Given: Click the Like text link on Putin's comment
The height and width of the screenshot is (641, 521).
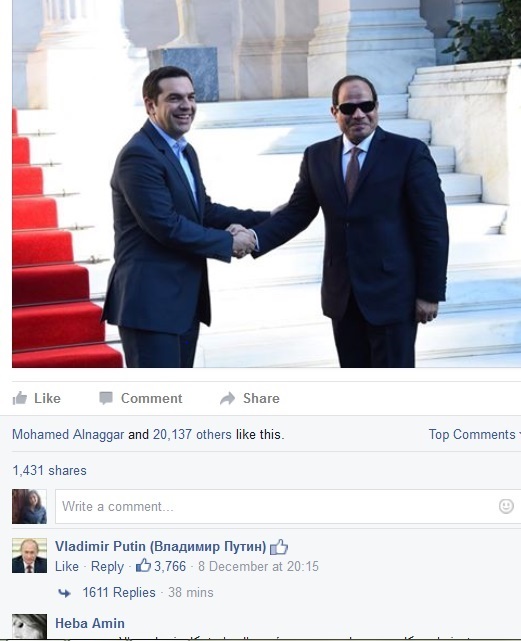Looking at the screenshot, I should 67,566.
